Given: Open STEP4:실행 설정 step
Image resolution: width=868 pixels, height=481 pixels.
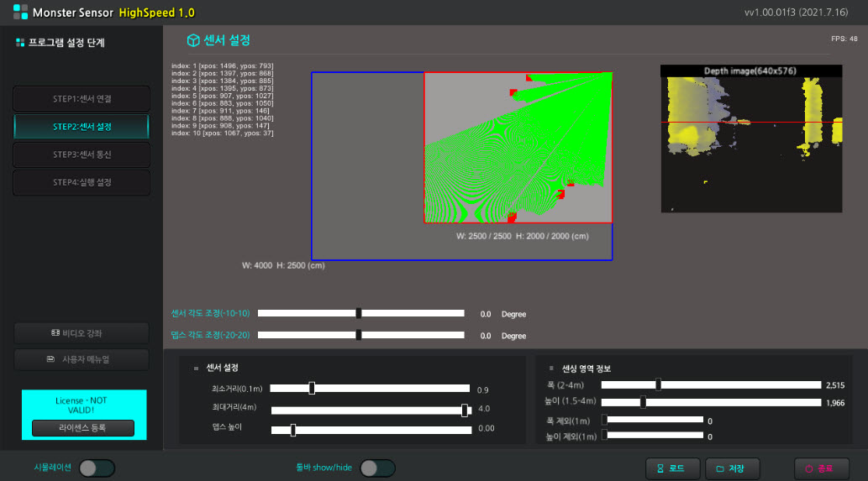Looking at the screenshot, I should click(x=82, y=182).
